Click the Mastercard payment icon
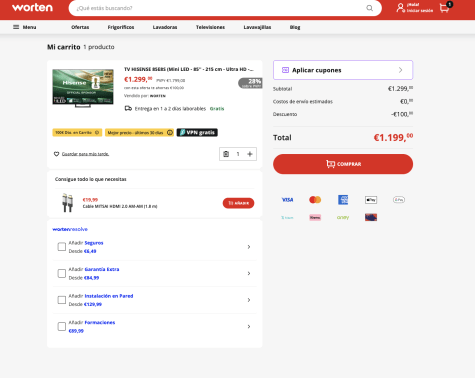 pos(315,200)
